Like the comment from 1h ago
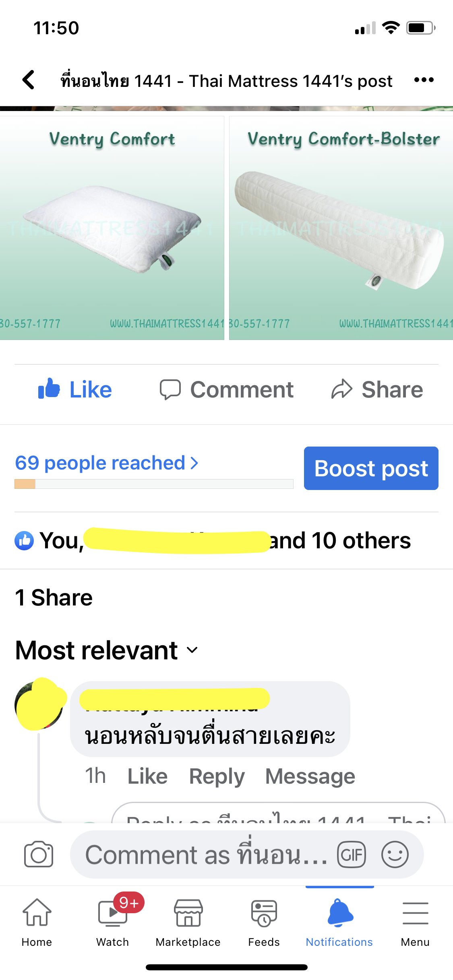The width and height of the screenshot is (453, 980). click(147, 776)
